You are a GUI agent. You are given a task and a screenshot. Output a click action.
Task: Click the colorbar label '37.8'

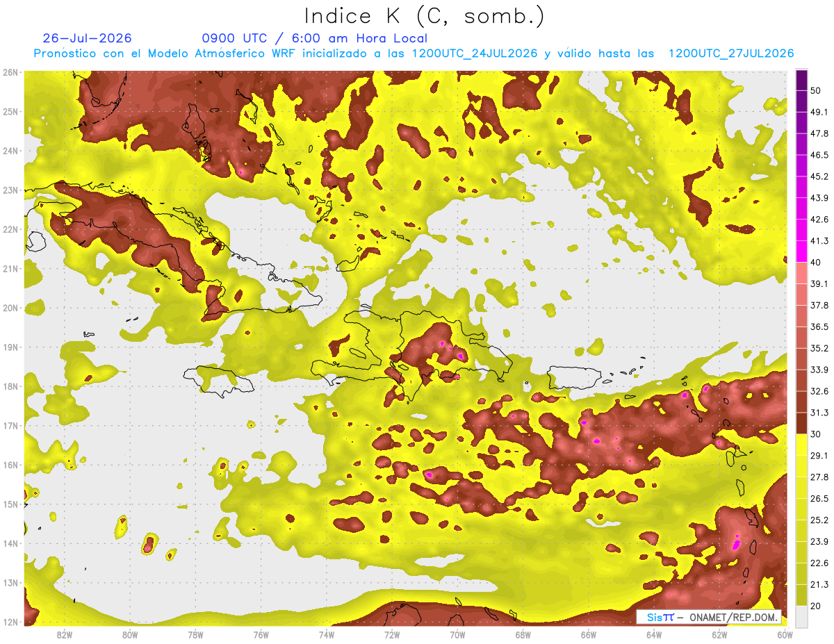click(x=819, y=305)
